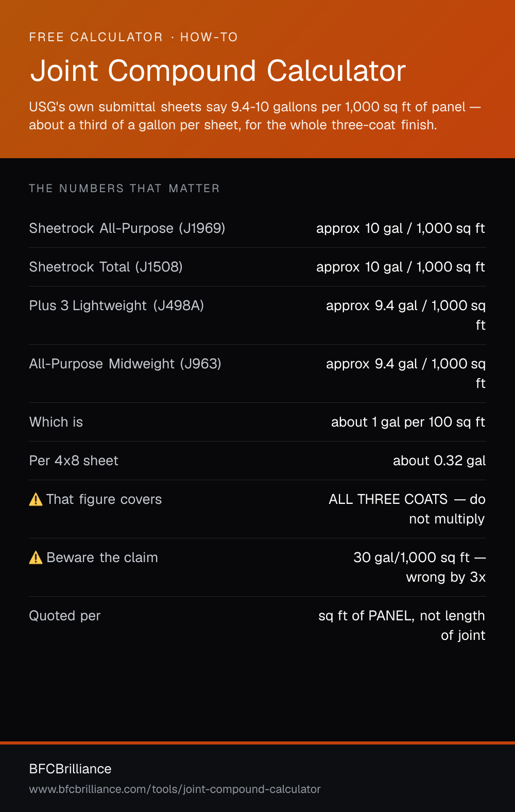Viewport: 515px width, 812px height.
Task: Select the Sheetrock All-Purpose (J1969) row
Action: pyautogui.click(x=257, y=228)
